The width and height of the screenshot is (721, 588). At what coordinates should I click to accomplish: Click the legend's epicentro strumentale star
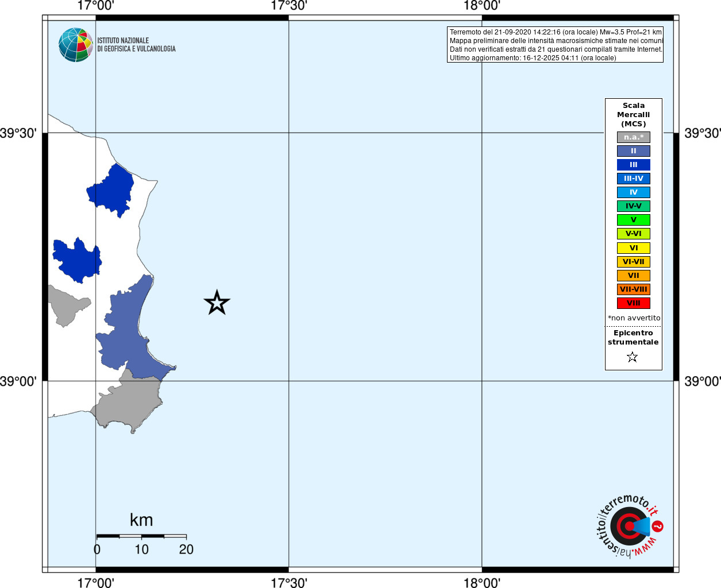[633, 357]
